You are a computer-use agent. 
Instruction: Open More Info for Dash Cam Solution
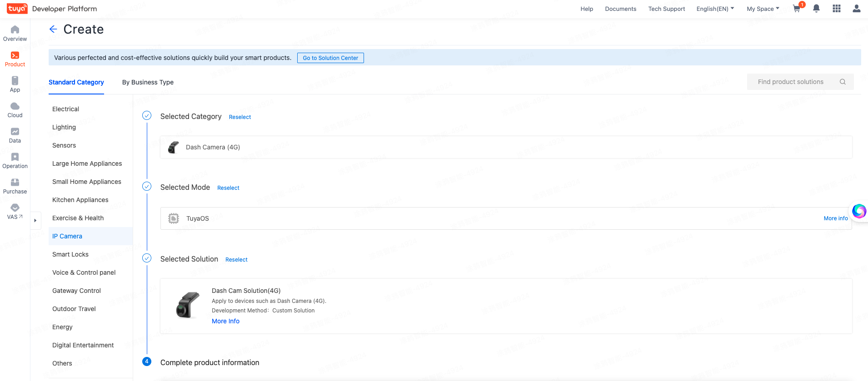tap(225, 321)
